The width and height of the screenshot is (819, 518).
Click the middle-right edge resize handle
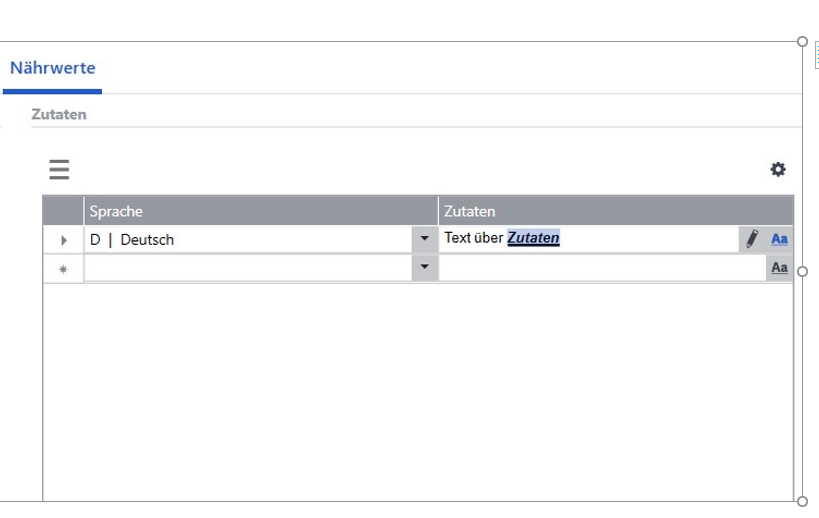[802, 271]
